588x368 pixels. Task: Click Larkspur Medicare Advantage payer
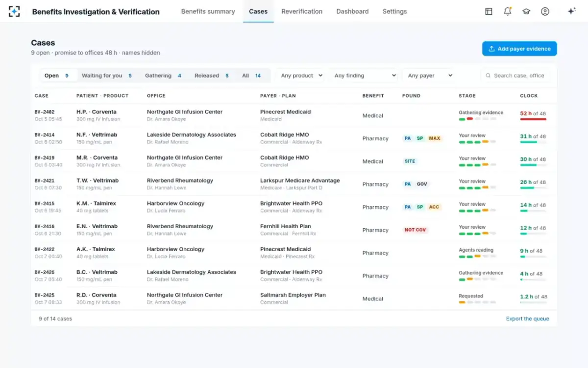tap(300, 181)
